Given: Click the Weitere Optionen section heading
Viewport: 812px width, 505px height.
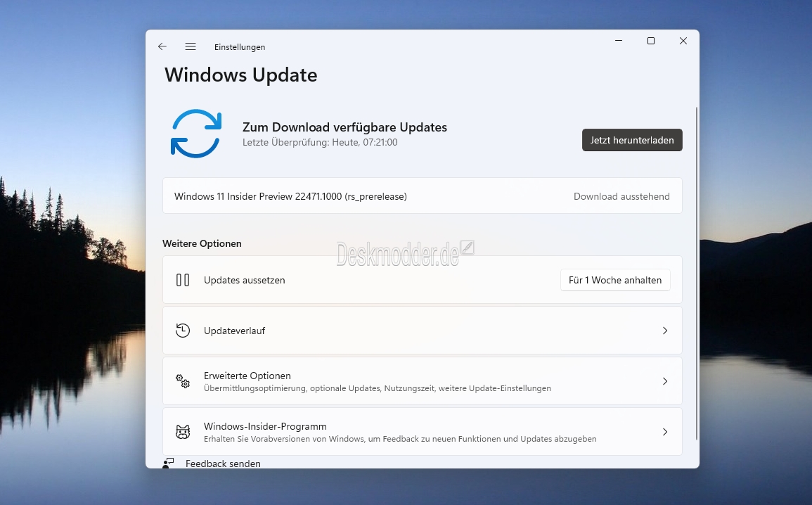Looking at the screenshot, I should 202,243.
